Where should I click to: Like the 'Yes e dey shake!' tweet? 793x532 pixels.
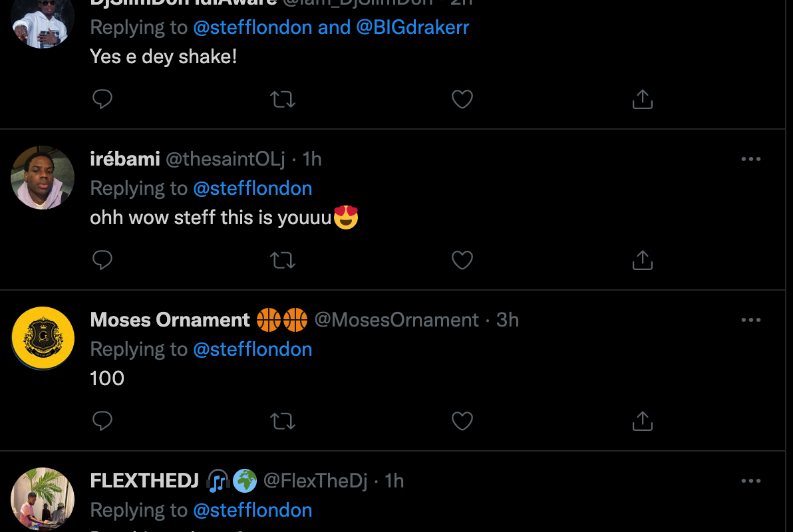point(462,99)
